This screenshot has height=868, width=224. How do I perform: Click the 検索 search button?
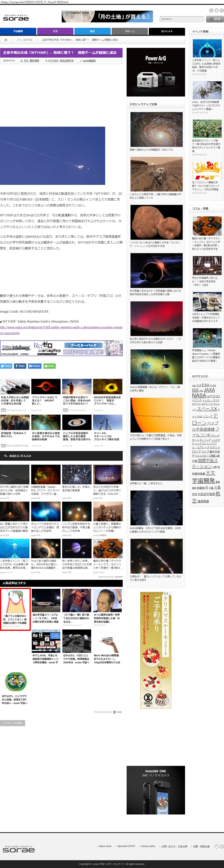click(215, 19)
